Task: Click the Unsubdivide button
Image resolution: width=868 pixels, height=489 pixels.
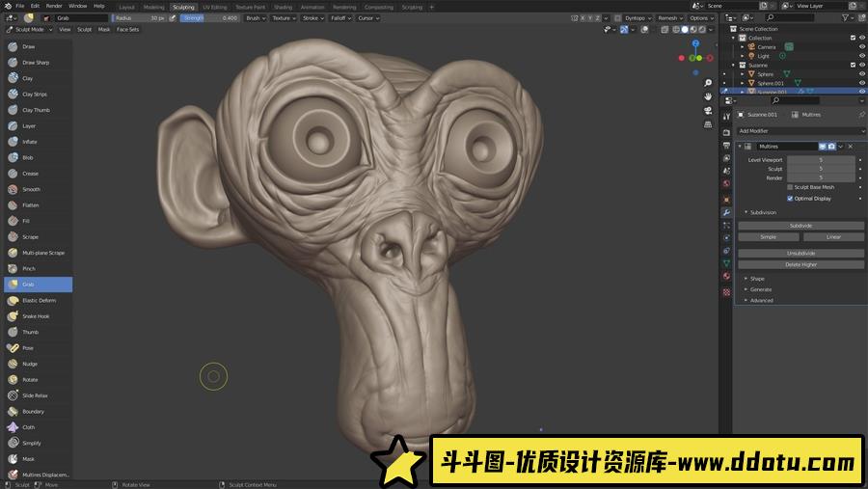Action: point(801,253)
